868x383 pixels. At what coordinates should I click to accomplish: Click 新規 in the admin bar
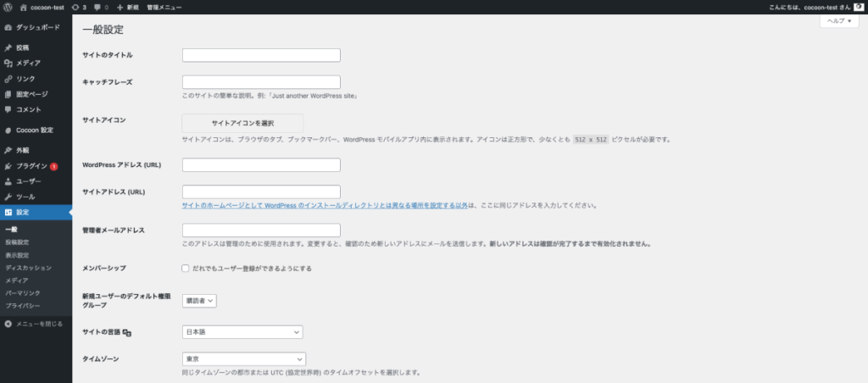point(132,7)
